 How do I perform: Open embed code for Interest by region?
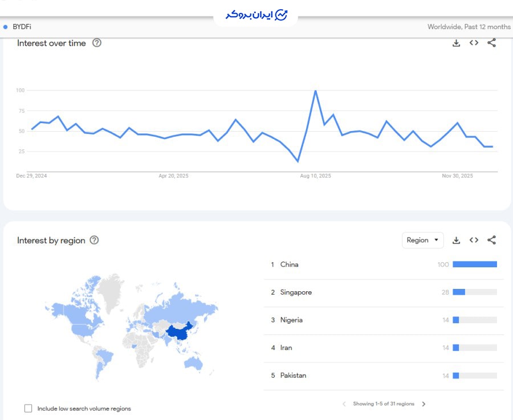pyautogui.click(x=474, y=240)
